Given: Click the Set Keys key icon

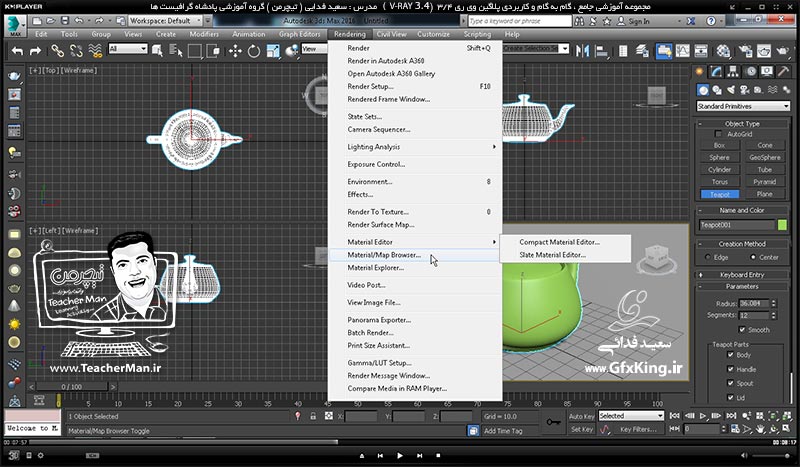Looking at the screenshot, I should point(553,422).
